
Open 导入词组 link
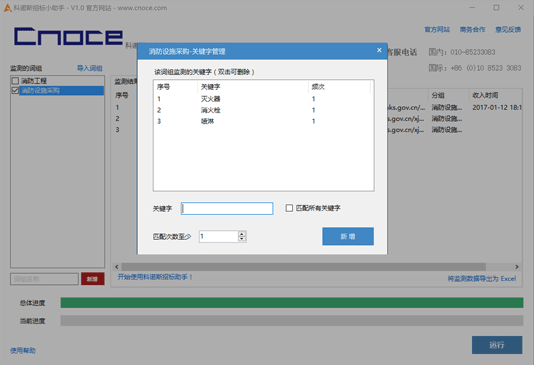(x=90, y=68)
